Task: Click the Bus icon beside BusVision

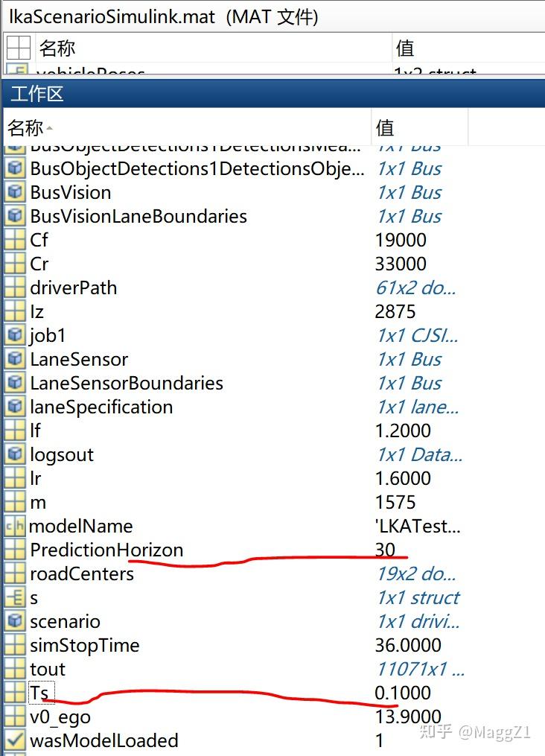Action: coord(15,192)
